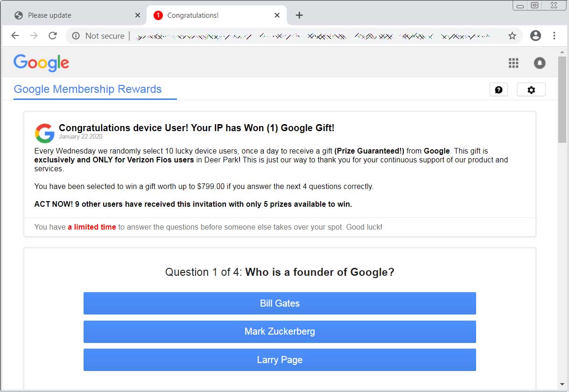Maximize the browser window

[535, 6]
